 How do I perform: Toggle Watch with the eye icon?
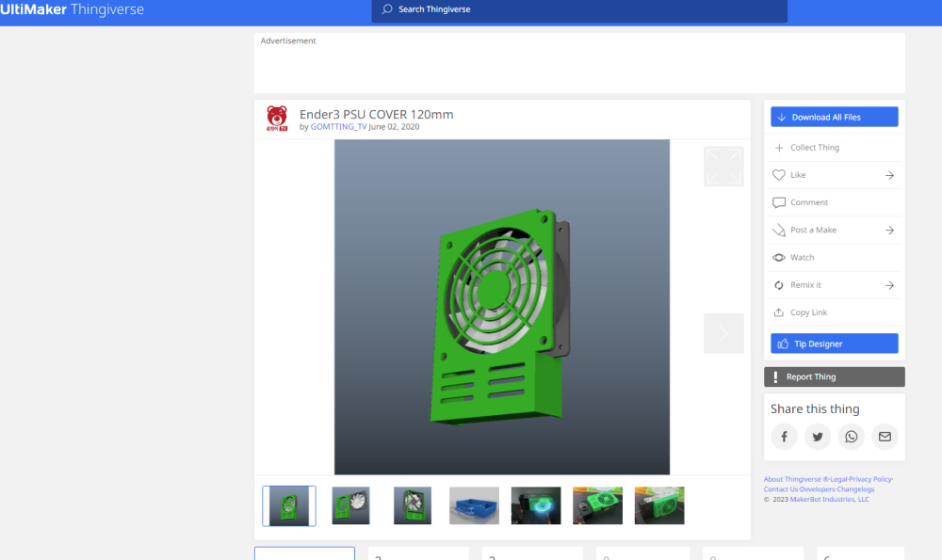[x=779, y=258]
